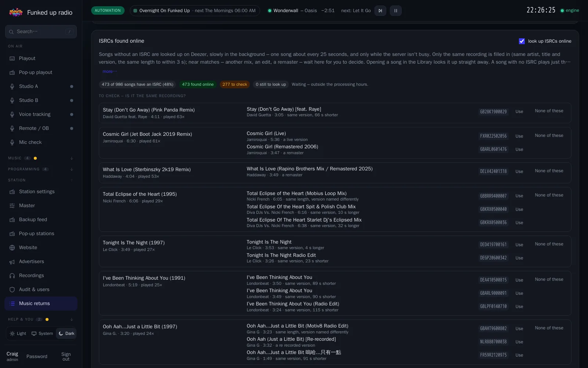Use ISRC GB28K1900029 for Stay remix

click(519, 112)
